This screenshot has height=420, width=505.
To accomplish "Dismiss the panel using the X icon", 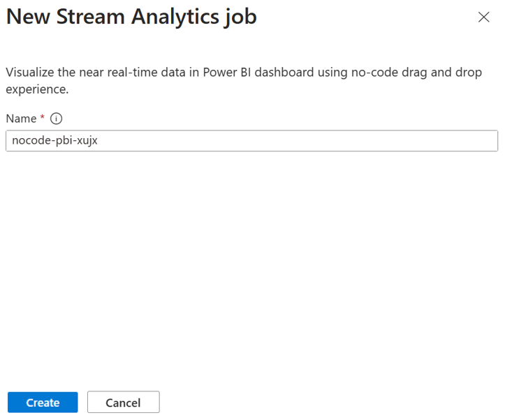I will tap(484, 17).
